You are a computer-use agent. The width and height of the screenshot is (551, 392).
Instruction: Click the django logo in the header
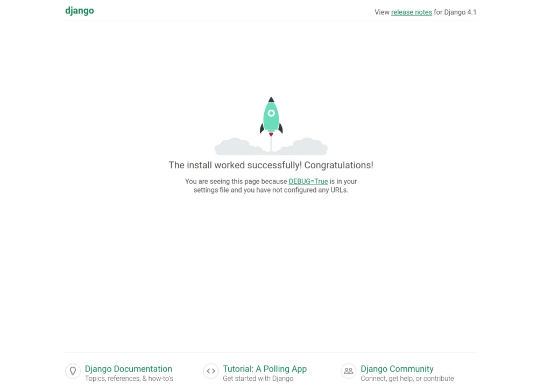pyautogui.click(x=80, y=11)
